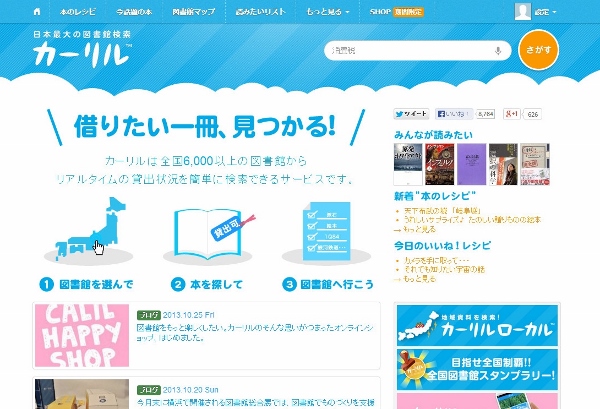Open the purple book cover thumbnail
This screenshot has width=600, height=409.
coord(471,164)
